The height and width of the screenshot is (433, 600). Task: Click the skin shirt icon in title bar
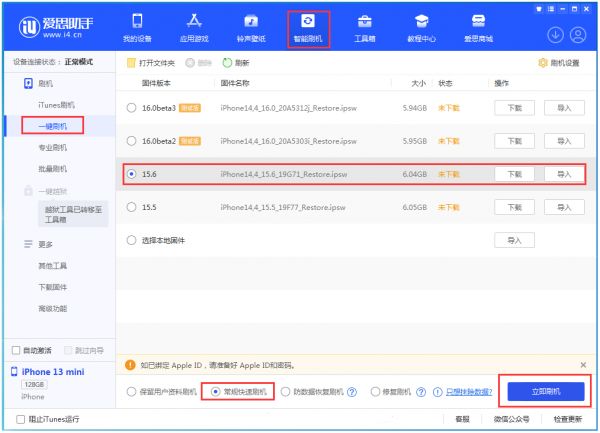539,9
